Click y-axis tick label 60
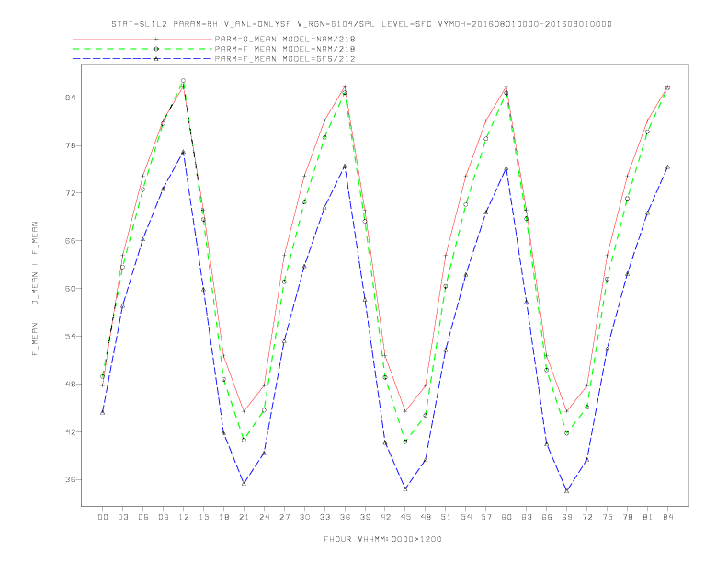The image size is (728, 563). (x=70, y=289)
